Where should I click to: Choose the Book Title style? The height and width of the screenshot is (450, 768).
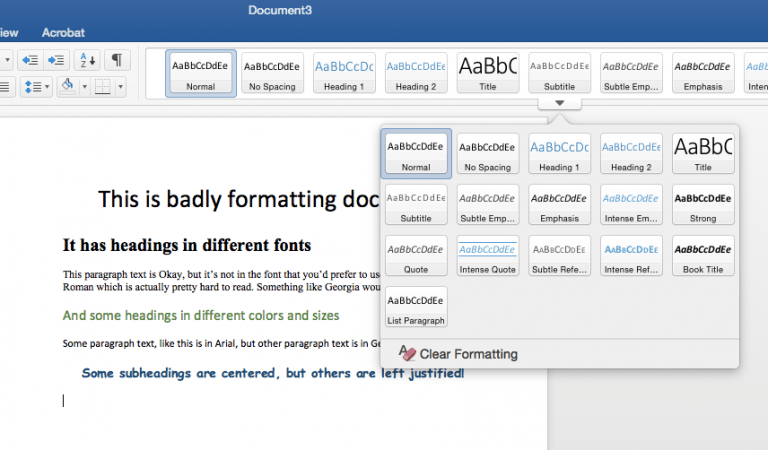pyautogui.click(x=703, y=256)
